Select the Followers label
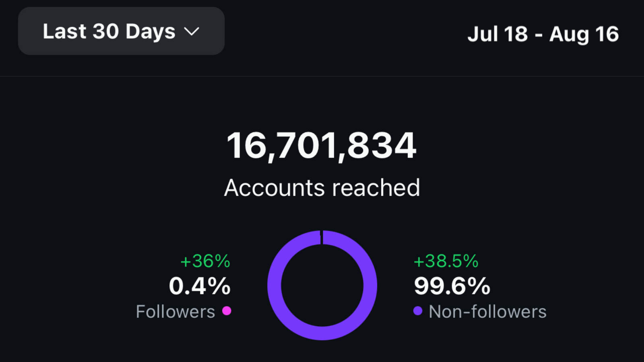 click(175, 311)
